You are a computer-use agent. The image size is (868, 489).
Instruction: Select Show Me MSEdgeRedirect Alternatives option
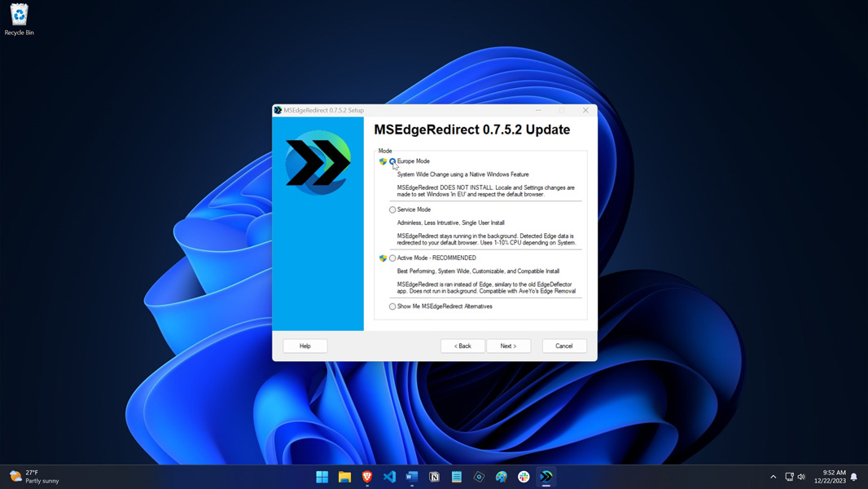click(392, 306)
